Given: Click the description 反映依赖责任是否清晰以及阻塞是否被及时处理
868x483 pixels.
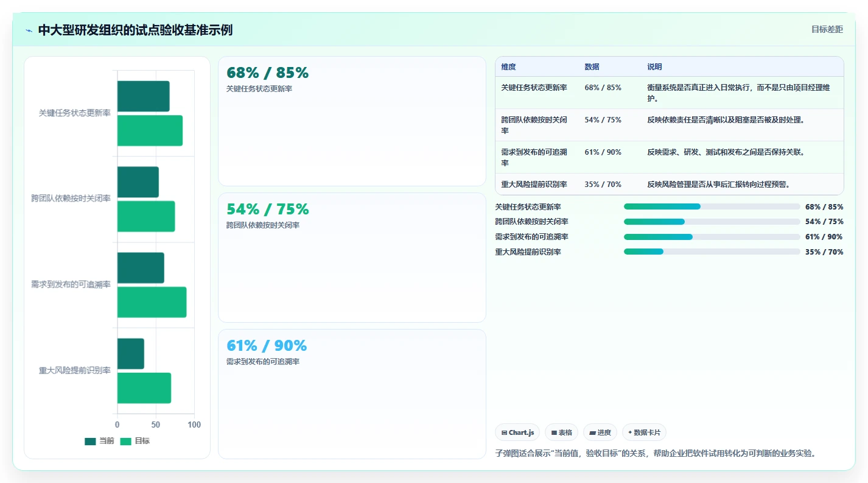Looking at the screenshot, I should pyautogui.click(x=726, y=120).
